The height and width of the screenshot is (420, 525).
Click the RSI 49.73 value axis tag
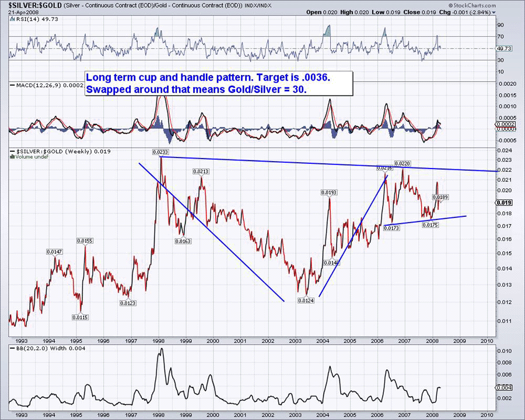point(504,48)
